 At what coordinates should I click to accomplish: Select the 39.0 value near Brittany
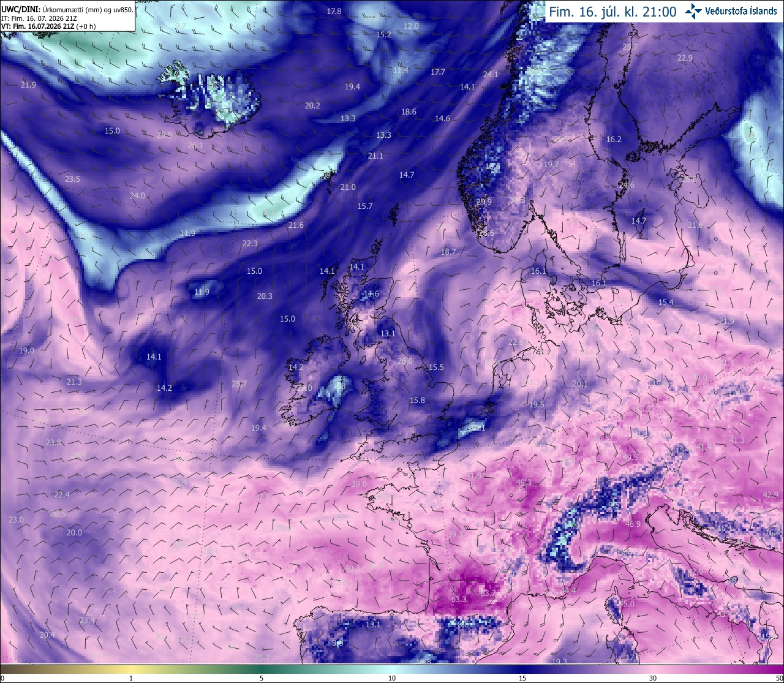[x=359, y=484]
